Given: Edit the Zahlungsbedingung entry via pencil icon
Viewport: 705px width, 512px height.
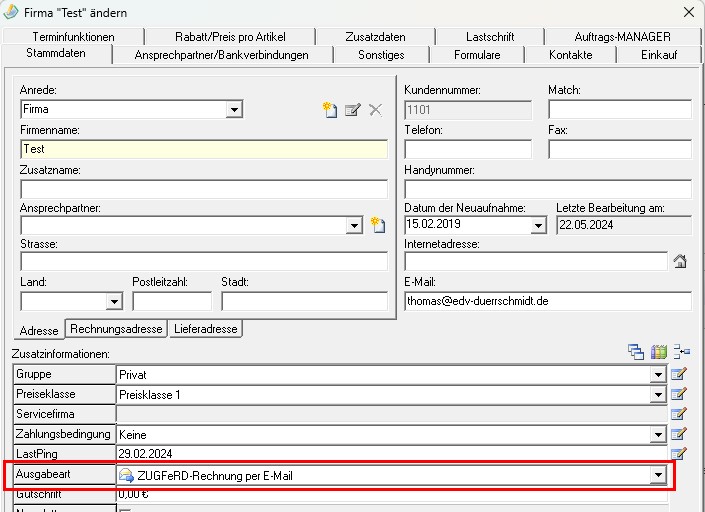Looking at the screenshot, I should 678,434.
